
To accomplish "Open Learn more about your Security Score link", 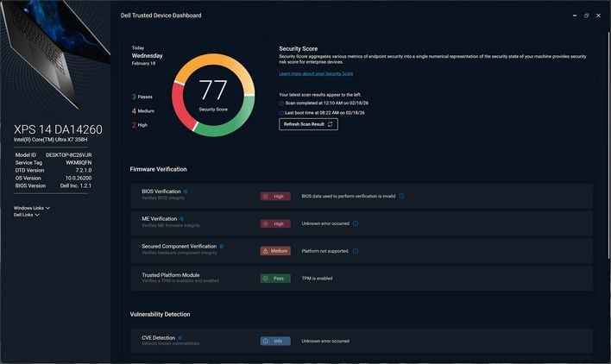I will pos(316,73).
